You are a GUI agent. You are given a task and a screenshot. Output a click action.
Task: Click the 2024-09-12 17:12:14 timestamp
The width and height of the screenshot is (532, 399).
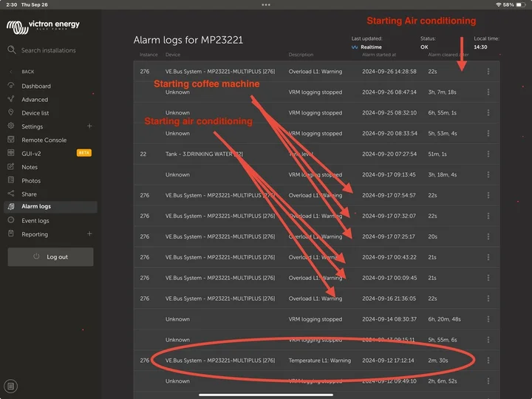[x=388, y=361]
